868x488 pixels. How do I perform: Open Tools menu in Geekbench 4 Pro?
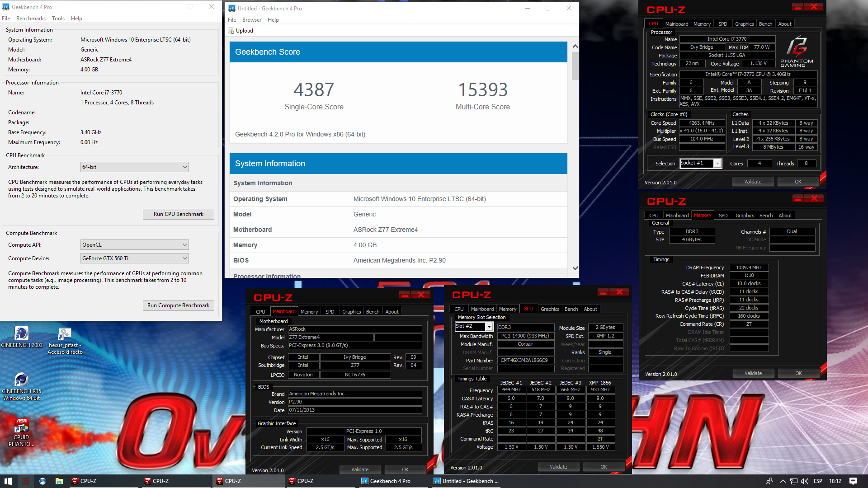click(58, 19)
